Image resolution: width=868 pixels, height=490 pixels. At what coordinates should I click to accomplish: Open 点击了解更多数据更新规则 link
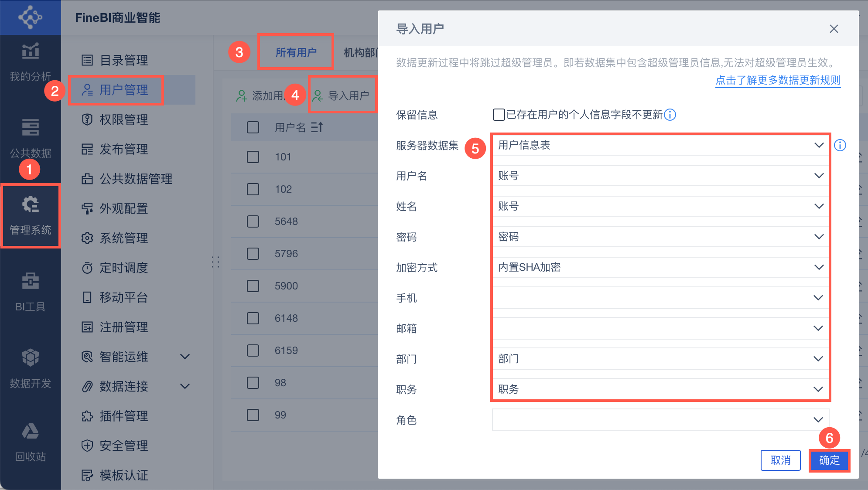(x=778, y=80)
